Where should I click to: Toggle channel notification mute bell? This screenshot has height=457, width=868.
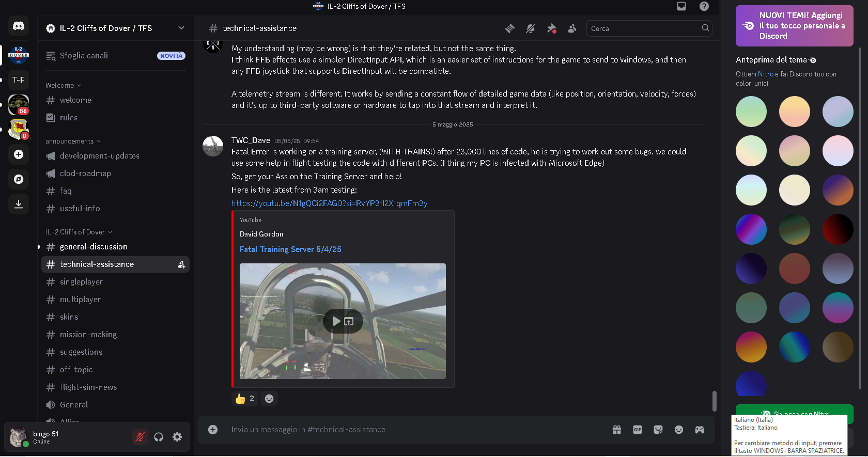coord(531,28)
